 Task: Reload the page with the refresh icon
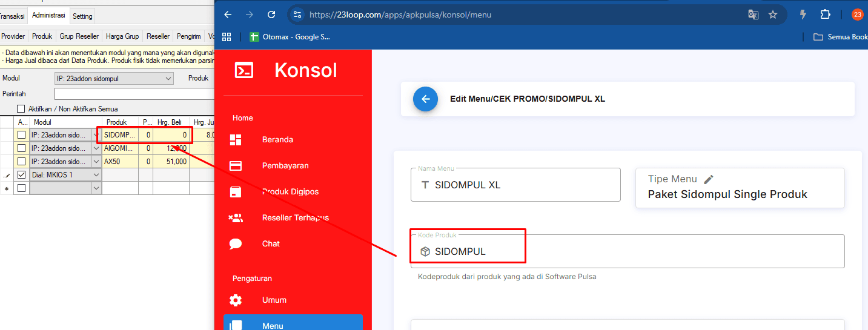tap(271, 15)
